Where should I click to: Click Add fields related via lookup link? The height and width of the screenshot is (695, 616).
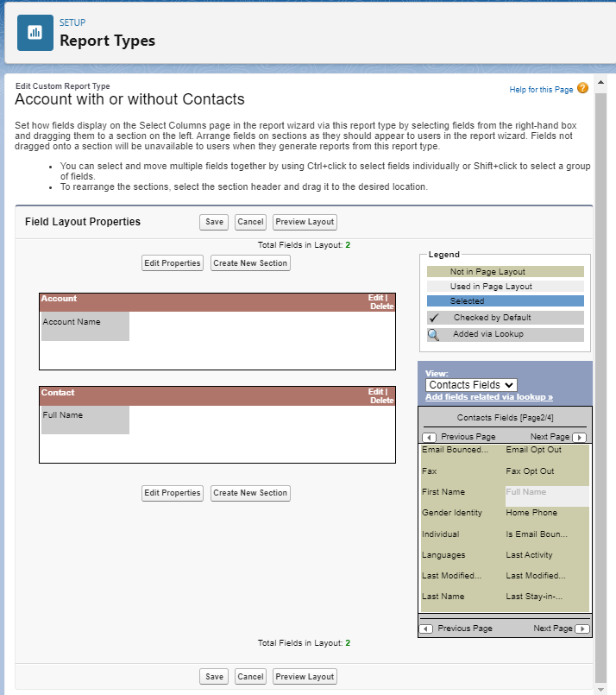pyautogui.click(x=489, y=397)
